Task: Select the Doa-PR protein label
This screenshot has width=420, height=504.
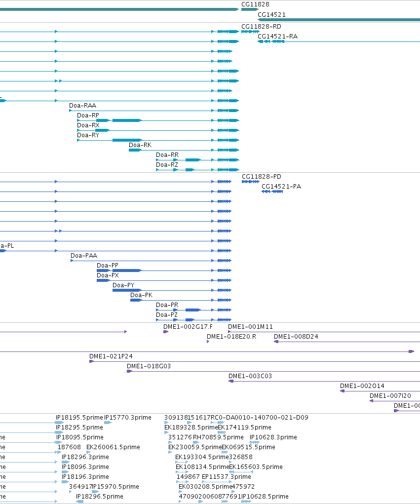Action: [x=167, y=305]
